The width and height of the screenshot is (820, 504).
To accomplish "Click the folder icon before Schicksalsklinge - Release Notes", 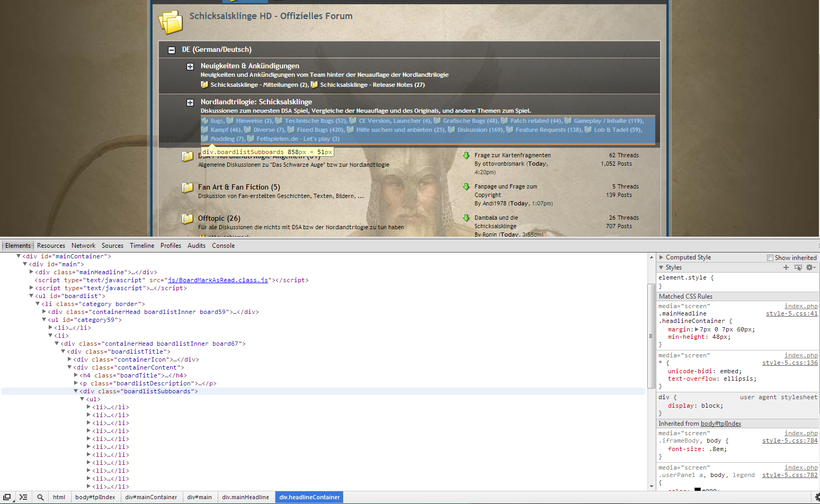I will tap(314, 85).
